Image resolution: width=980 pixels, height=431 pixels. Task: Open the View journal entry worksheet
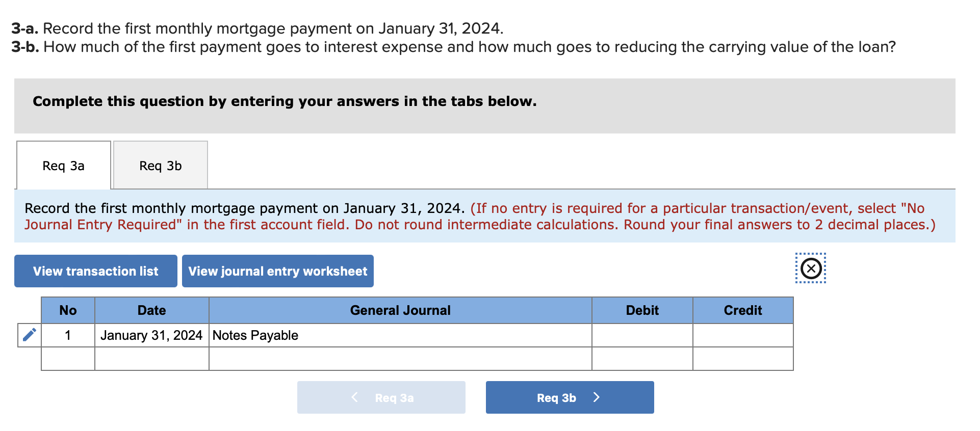(278, 271)
